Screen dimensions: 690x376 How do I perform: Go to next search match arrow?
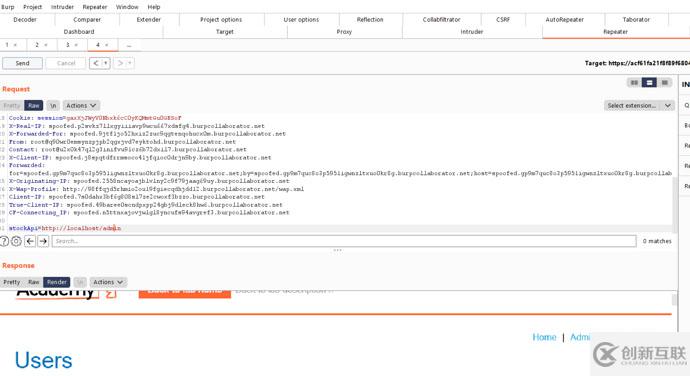(43, 241)
